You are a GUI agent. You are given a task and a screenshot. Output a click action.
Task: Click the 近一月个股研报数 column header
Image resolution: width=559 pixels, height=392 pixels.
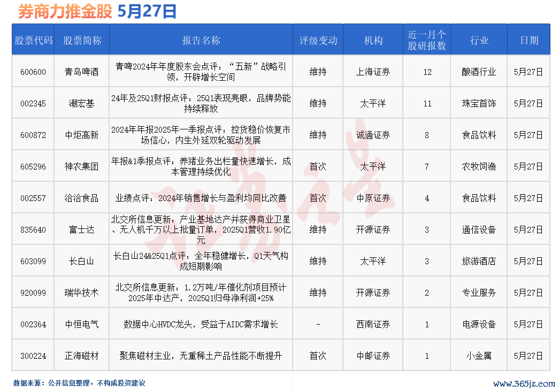[426, 40]
